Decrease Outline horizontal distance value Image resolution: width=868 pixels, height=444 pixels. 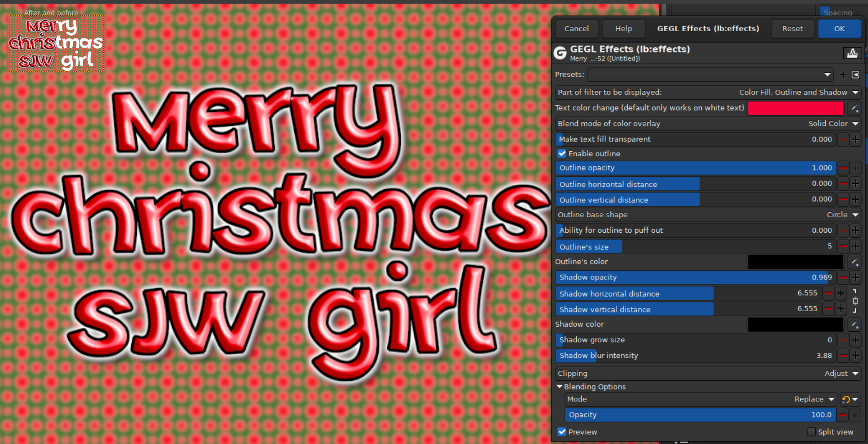(843, 184)
